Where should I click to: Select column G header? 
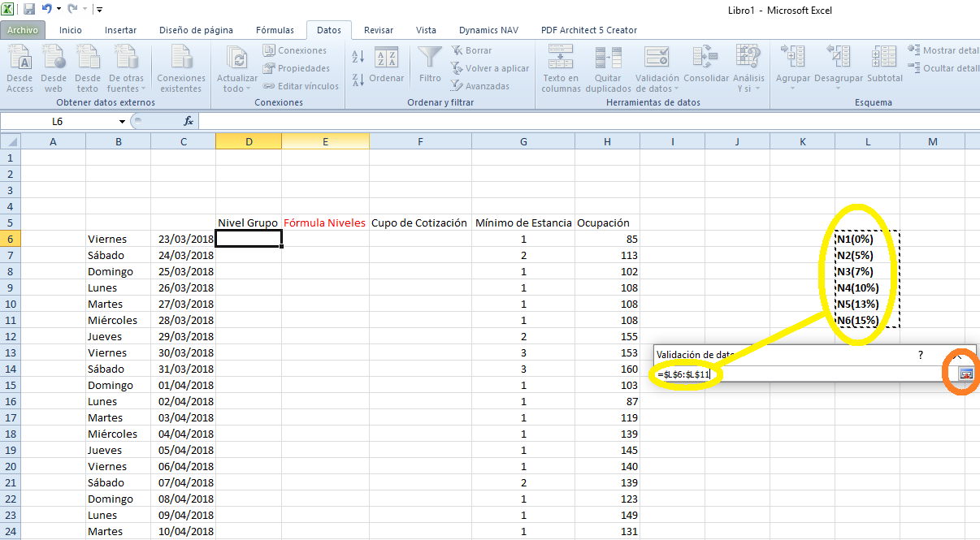click(523, 141)
